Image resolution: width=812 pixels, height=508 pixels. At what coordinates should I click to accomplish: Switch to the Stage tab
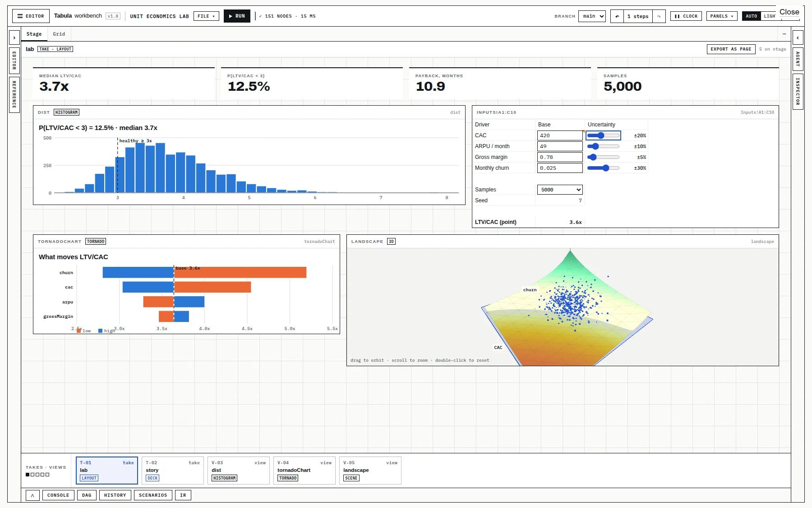tap(34, 34)
